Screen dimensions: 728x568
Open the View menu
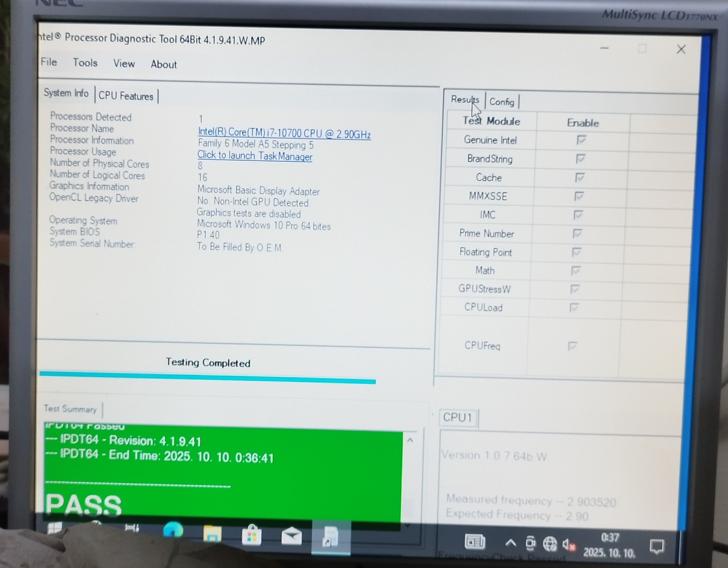124,64
